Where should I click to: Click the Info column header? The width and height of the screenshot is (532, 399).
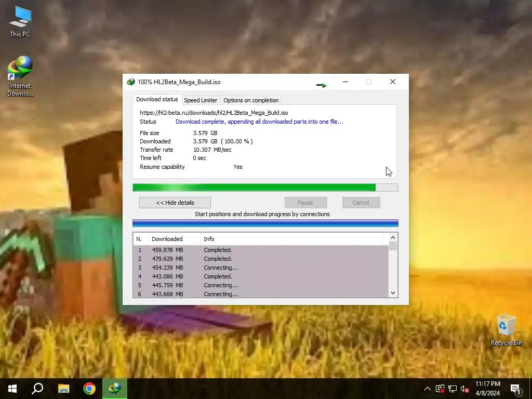click(x=291, y=239)
